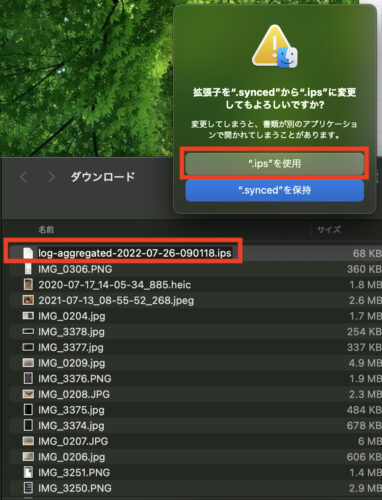Image resolution: width=382 pixels, height=500 pixels.
Task: Select the IMG_3375.jpg file row
Action: [195, 410]
